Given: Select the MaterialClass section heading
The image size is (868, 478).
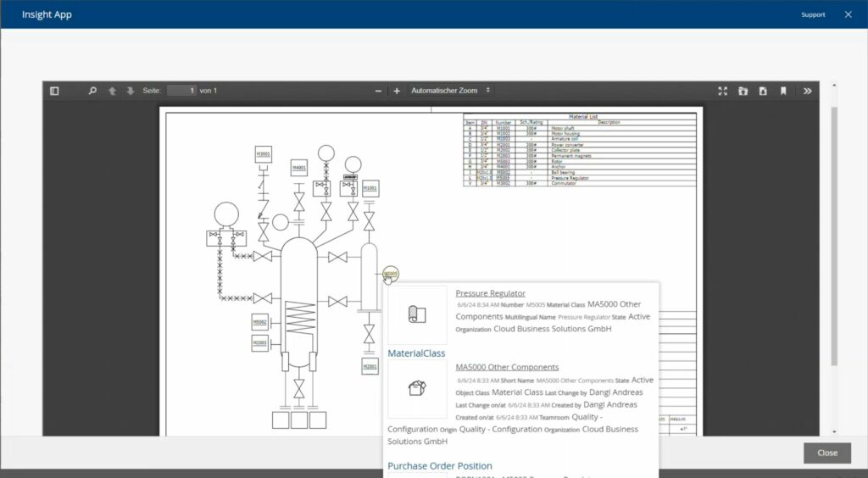Looking at the screenshot, I should click(415, 353).
